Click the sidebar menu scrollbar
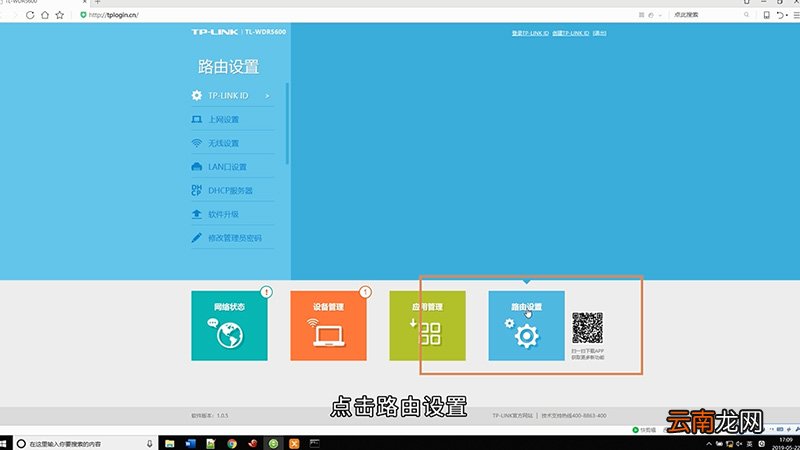This screenshot has height=450, width=800. click(x=287, y=123)
